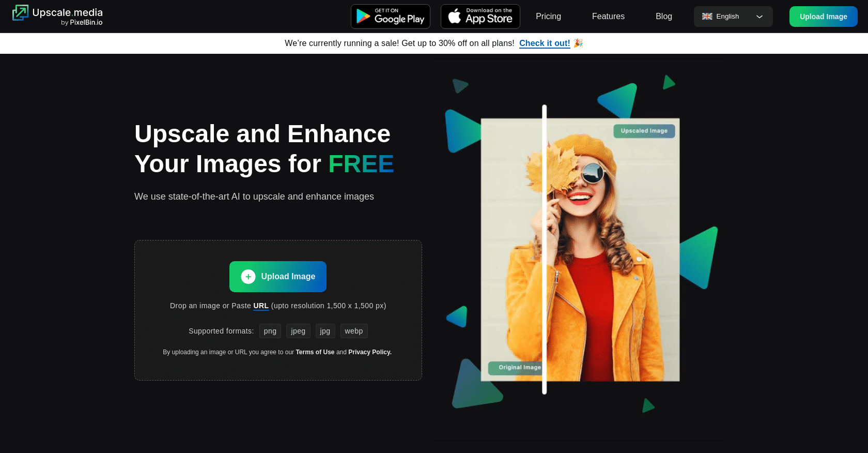Click the before/after comparison slider handle

(544, 249)
